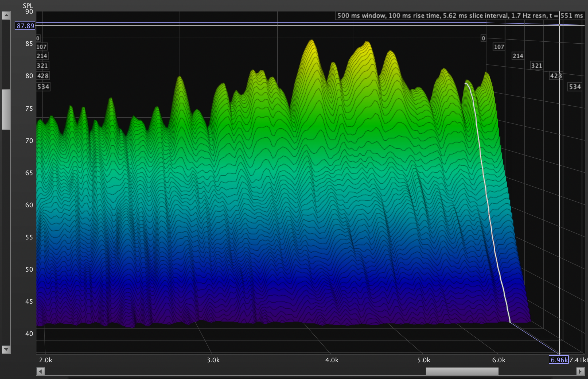Click the 4.0k frequency axis label
The image size is (588, 379).
coord(332,360)
